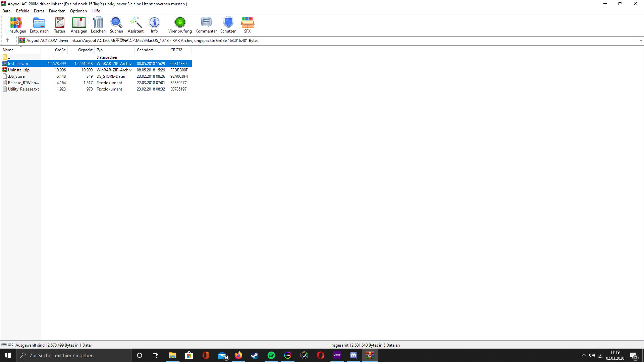This screenshot has width=644, height=362.
Task: Show hidden system tray icons chevron
Action: (584, 355)
